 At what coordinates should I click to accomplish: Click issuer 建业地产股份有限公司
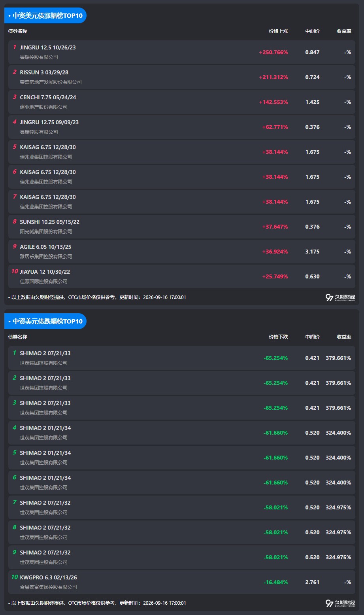click(44, 107)
